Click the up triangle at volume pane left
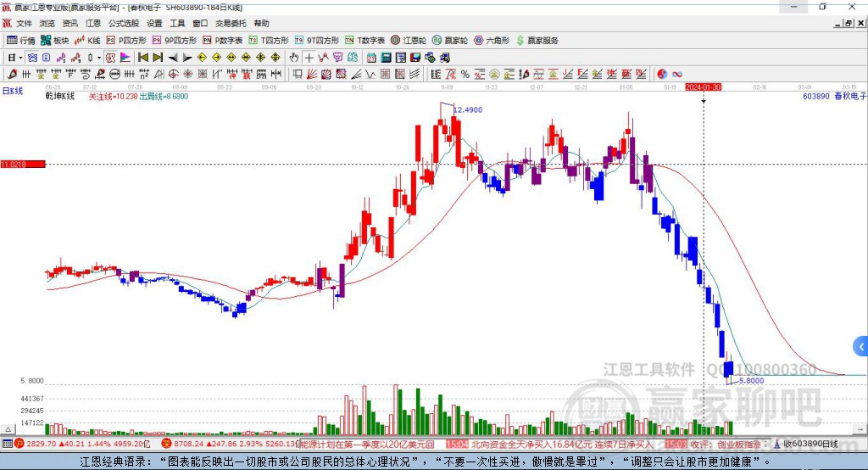The height and width of the screenshot is (470, 868). point(8,429)
